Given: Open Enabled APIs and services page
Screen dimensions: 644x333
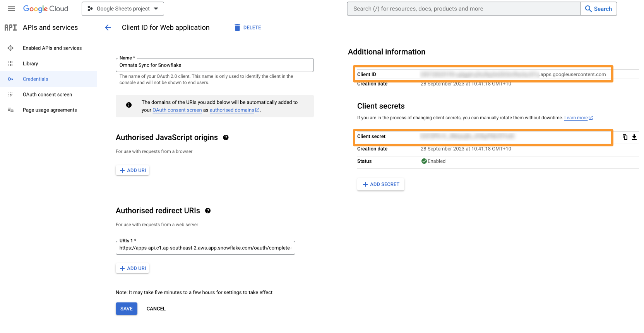Looking at the screenshot, I should tap(52, 48).
